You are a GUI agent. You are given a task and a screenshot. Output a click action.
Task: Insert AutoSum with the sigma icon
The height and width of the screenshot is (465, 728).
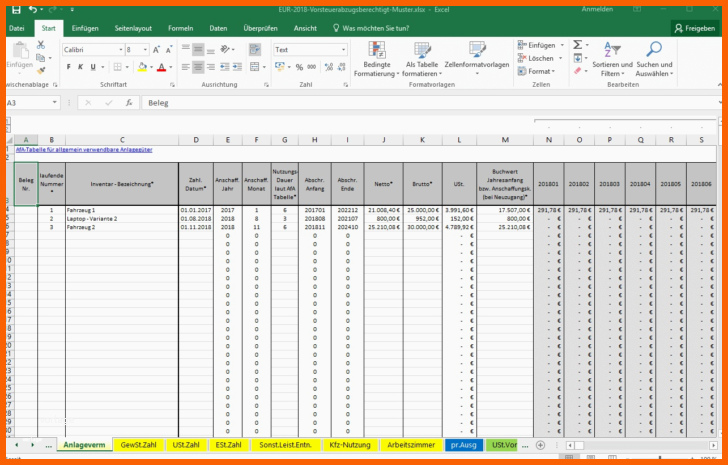click(x=577, y=45)
